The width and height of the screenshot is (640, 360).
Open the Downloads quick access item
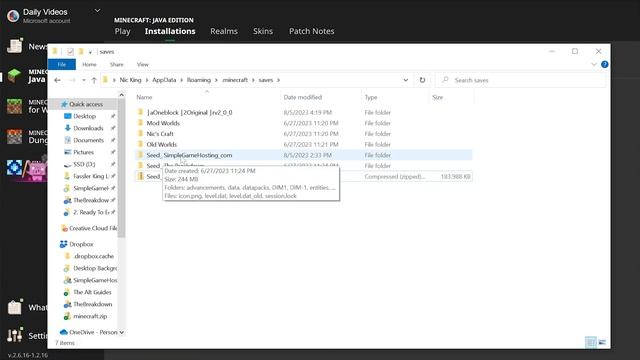tap(88, 128)
